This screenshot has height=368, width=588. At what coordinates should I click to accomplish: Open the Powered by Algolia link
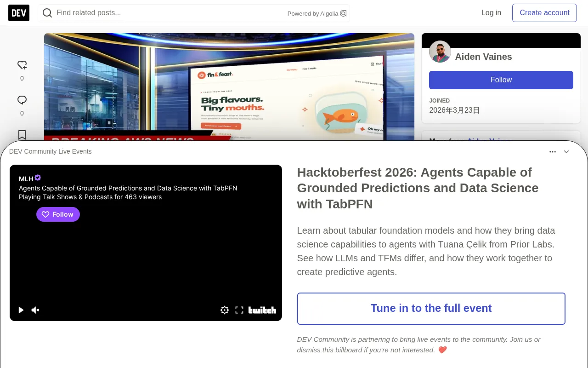point(317,13)
